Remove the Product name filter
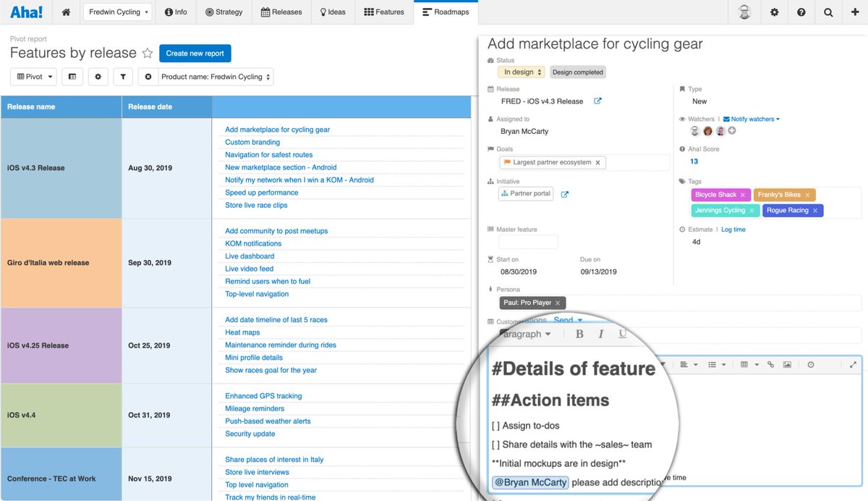This screenshot has width=868, height=501. [148, 76]
